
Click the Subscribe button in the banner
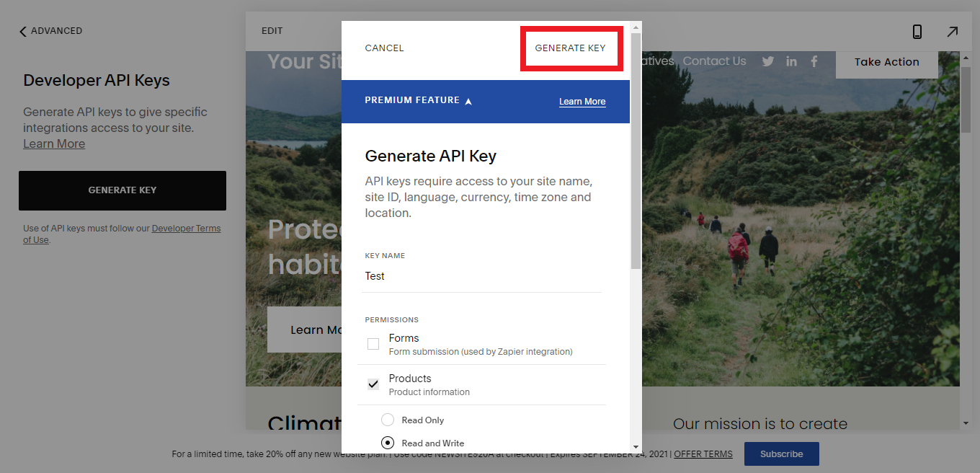click(x=781, y=454)
